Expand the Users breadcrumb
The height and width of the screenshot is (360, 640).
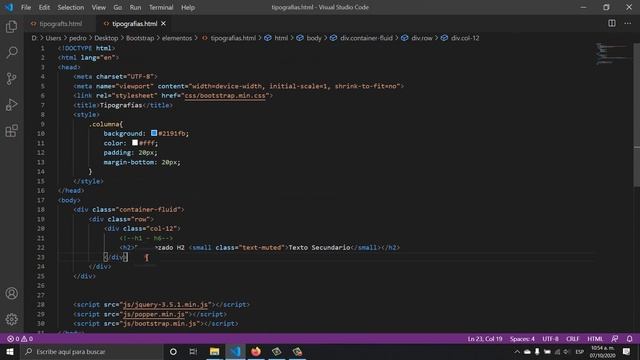point(53,38)
